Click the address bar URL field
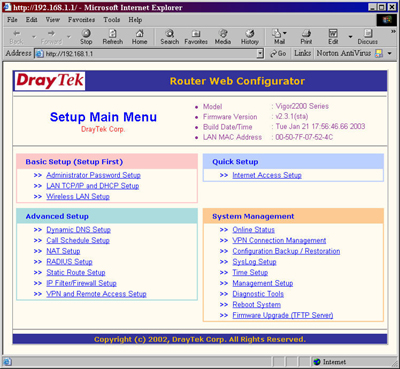This screenshot has width=400, height=369. (150, 54)
